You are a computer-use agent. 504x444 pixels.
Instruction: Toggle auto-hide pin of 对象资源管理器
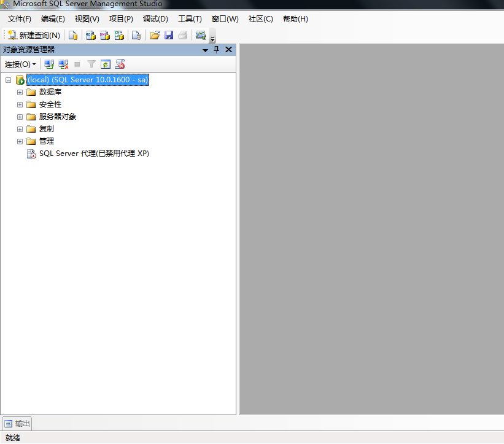216,50
